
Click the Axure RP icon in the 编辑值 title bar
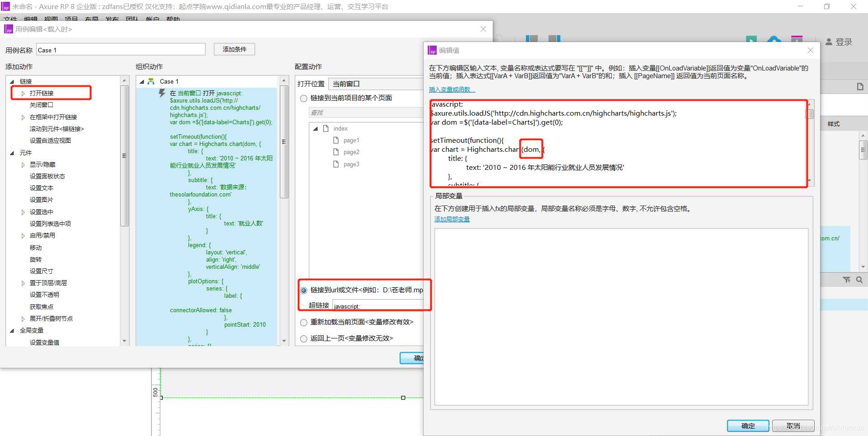433,50
